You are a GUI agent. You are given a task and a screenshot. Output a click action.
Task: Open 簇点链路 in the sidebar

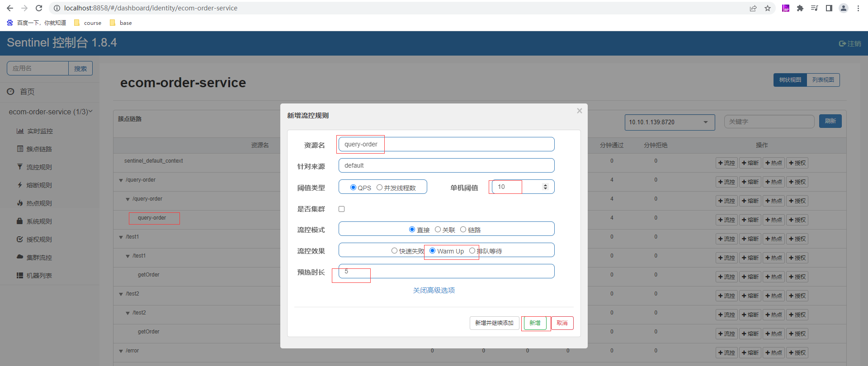[35, 149]
